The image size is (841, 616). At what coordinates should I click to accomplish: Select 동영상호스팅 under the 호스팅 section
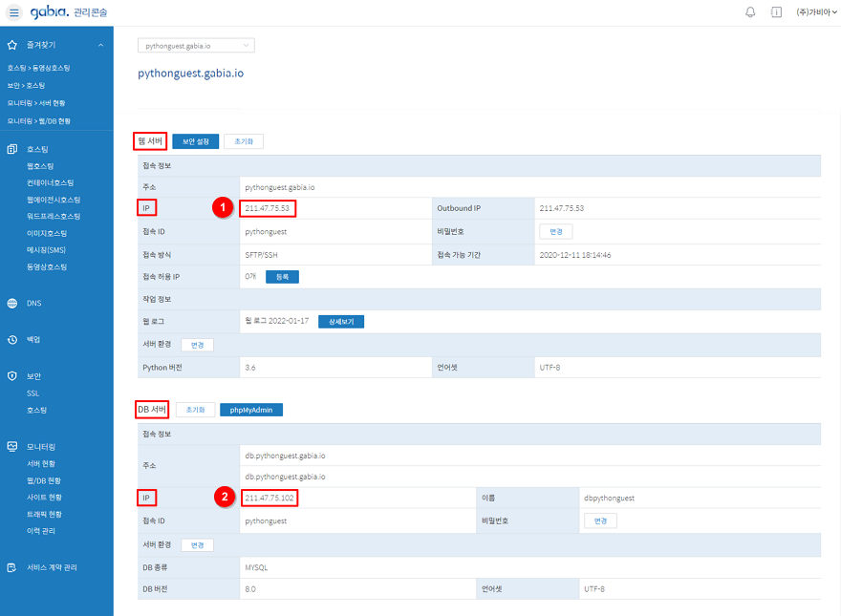click(x=47, y=267)
